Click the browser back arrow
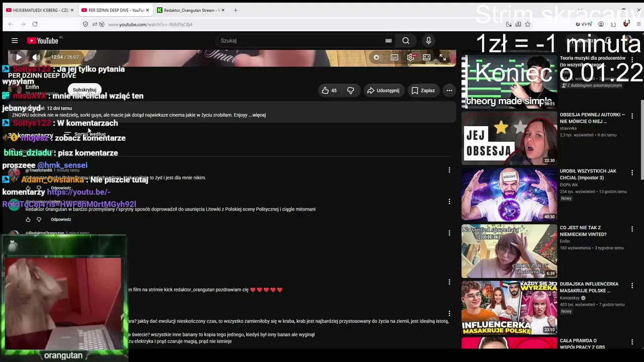644x362 pixels. [x=11, y=24]
